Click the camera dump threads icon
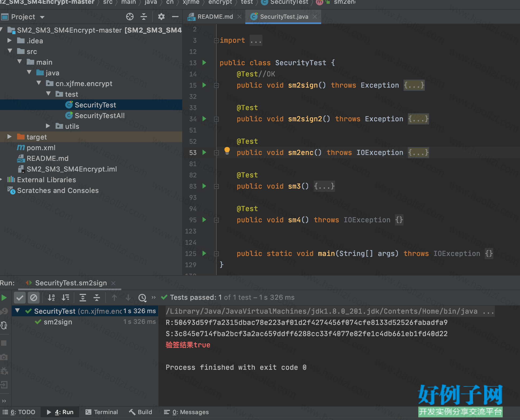 [4, 357]
